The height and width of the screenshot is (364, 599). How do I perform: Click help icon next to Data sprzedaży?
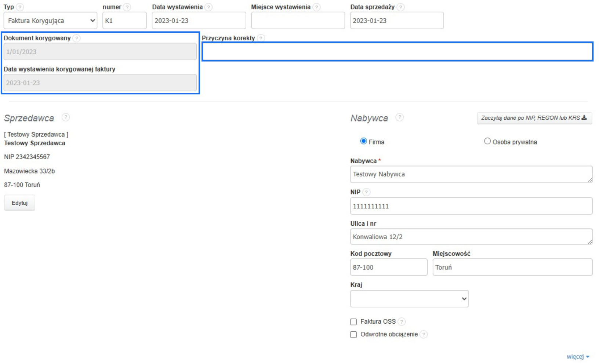(400, 7)
